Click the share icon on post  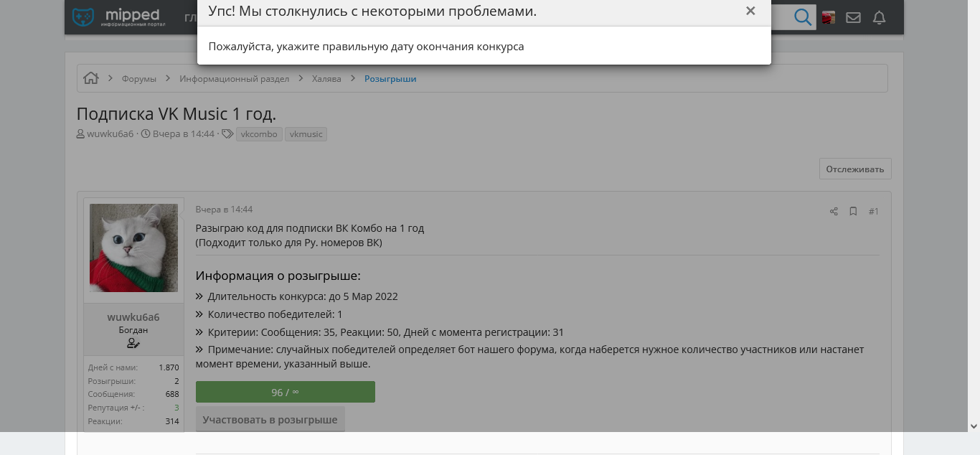(834, 212)
